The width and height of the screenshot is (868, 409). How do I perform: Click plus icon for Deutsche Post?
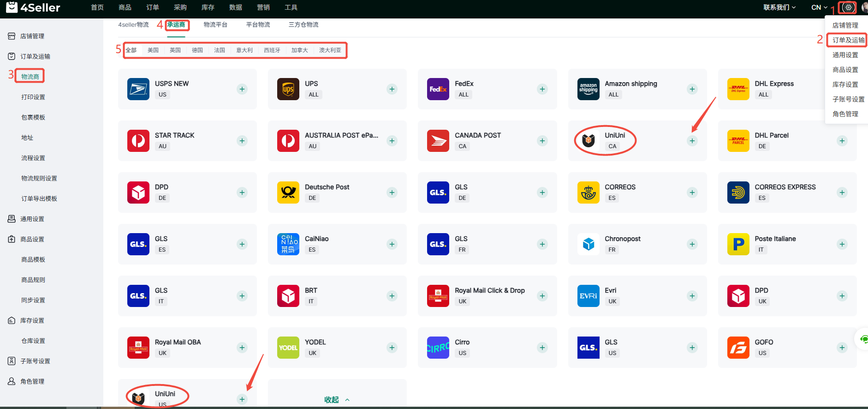[392, 192]
